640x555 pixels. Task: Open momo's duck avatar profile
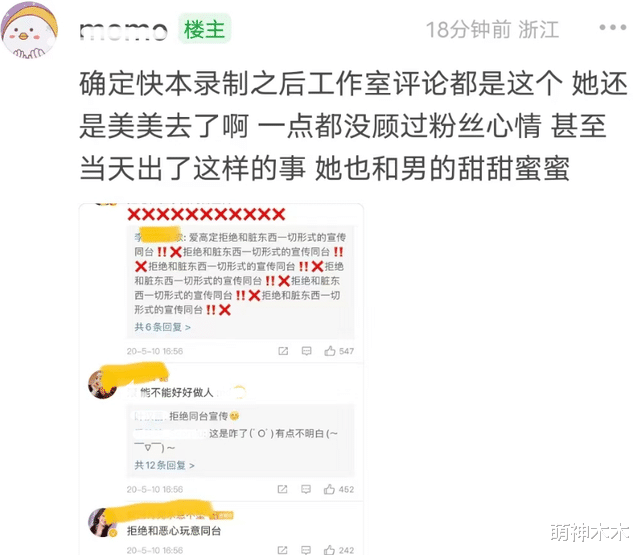(29, 30)
